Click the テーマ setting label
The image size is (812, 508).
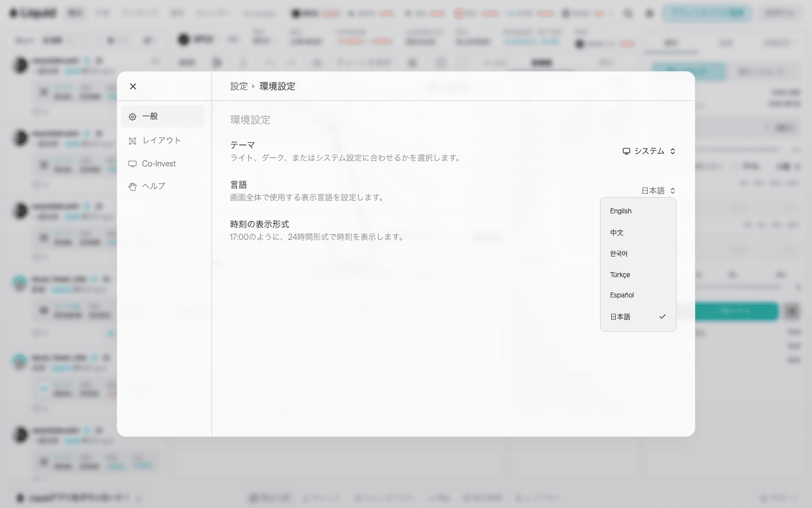pos(242,145)
